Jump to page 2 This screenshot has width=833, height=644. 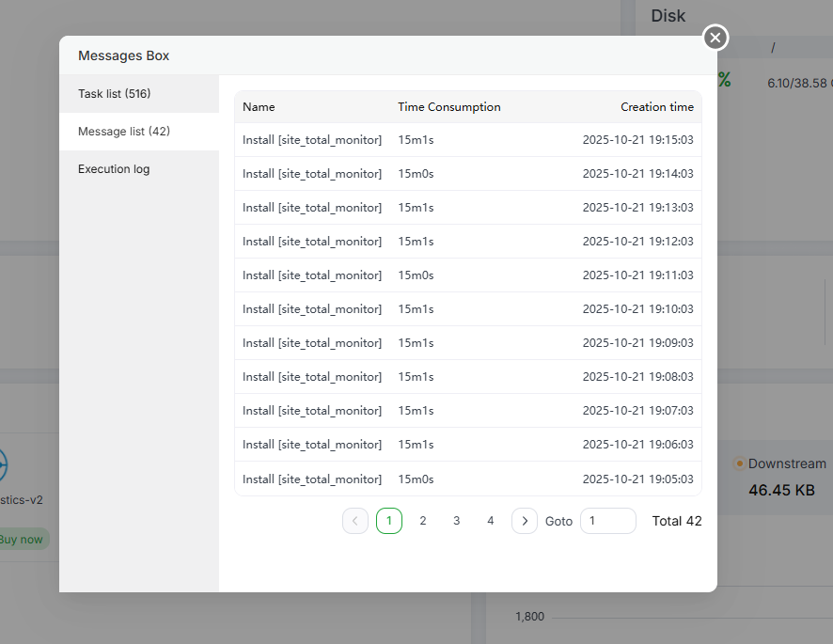tap(423, 521)
